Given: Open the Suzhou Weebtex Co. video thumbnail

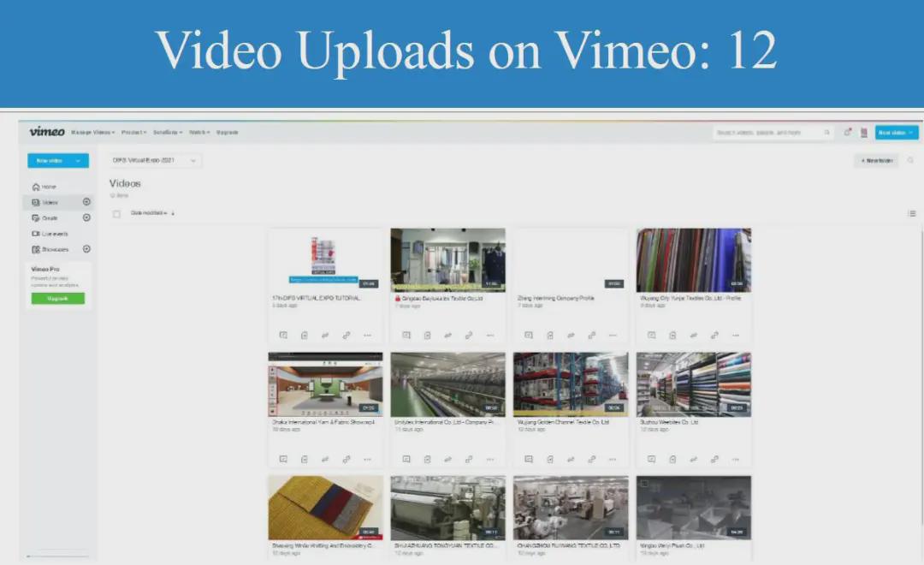Looking at the screenshot, I should coord(693,384).
